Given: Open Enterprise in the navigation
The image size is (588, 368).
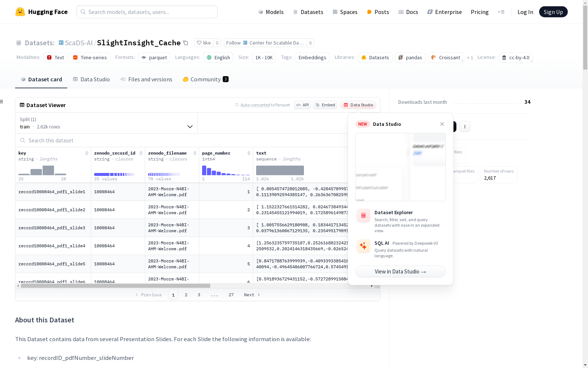Looking at the screenshot, I should click(x=445, y=12).
